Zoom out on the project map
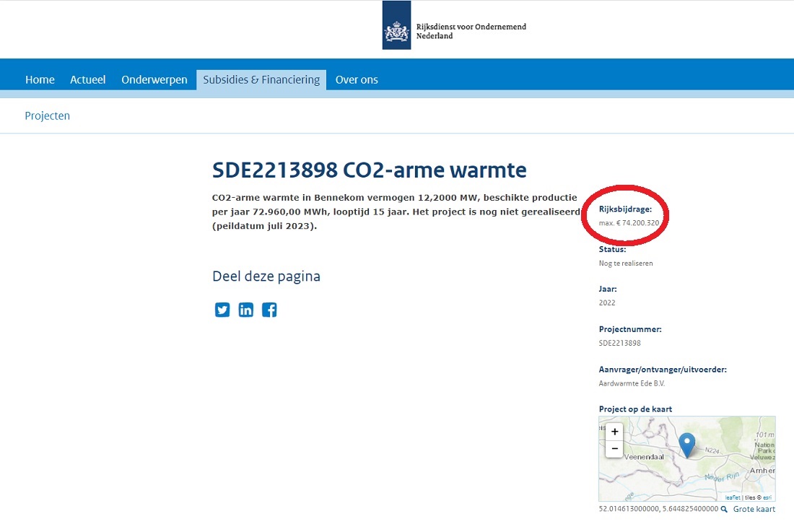 pyautogui.click(x=614, y=448)
